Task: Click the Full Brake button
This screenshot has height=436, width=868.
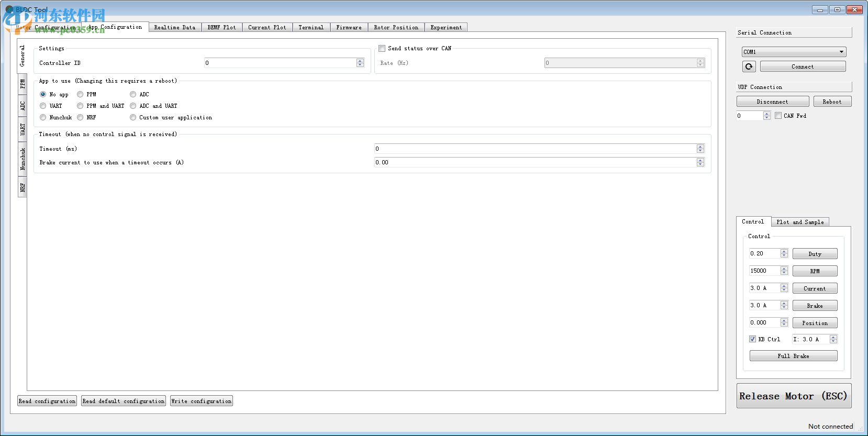Action: (793, 356)
